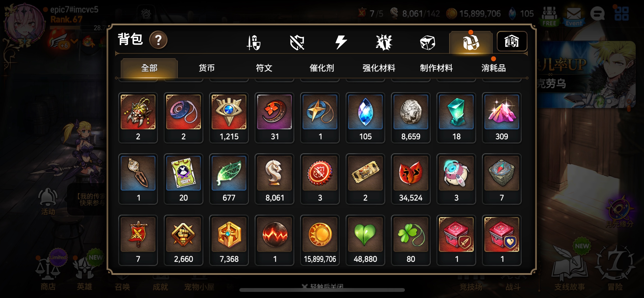Select the green leaf item 677
Screen dimensions: 644x298
pyautogui.click(x=229, y=179)
